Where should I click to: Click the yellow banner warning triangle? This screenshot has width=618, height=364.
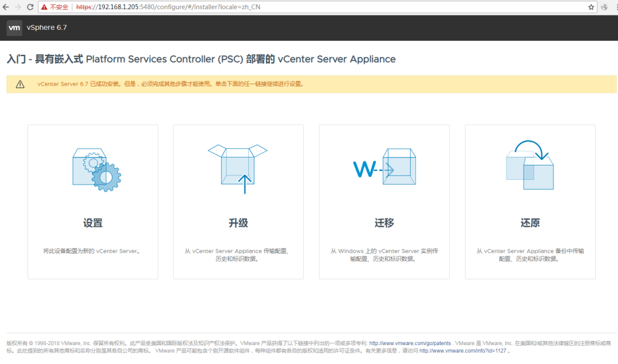20,84
